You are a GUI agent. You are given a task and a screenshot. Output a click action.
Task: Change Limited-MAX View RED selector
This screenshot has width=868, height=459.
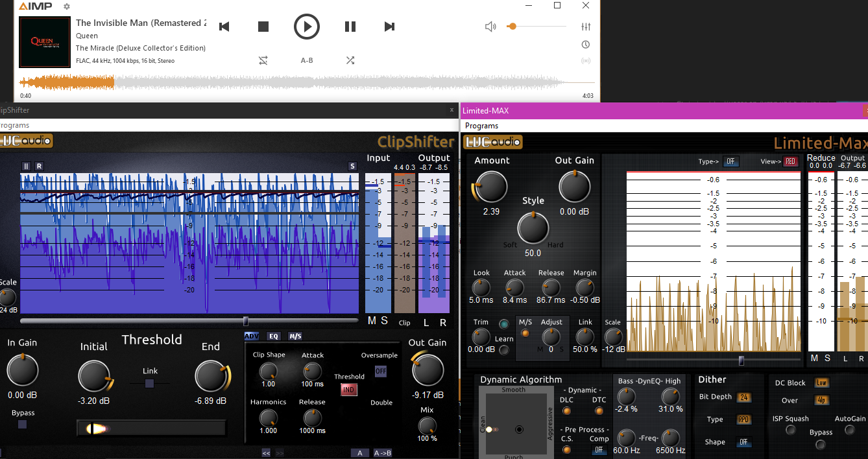click(791, 161)
